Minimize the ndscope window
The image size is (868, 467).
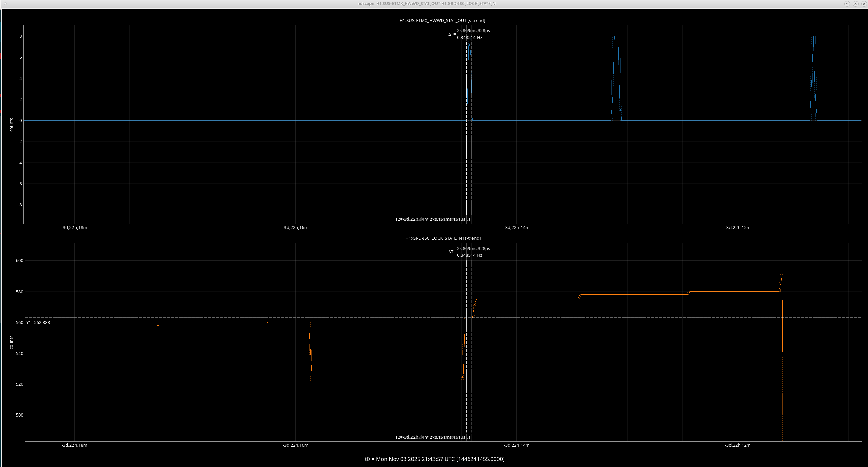point(847,4)
